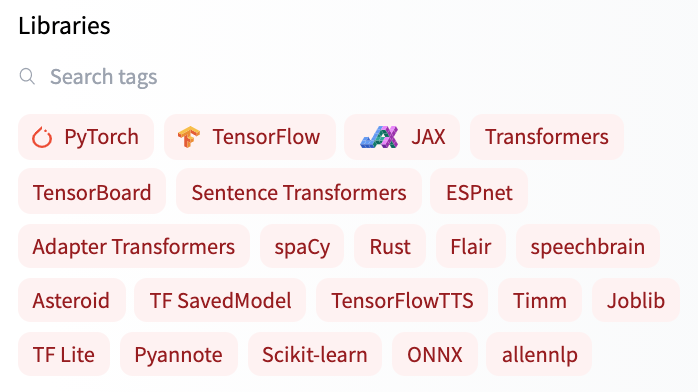
Task: Pick the TF SavedModel tag
Action: point(220,300)
